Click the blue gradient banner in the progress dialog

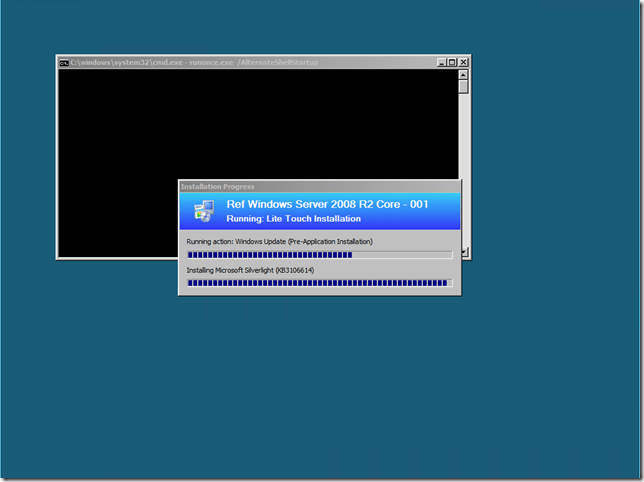[x=420, y=211]
